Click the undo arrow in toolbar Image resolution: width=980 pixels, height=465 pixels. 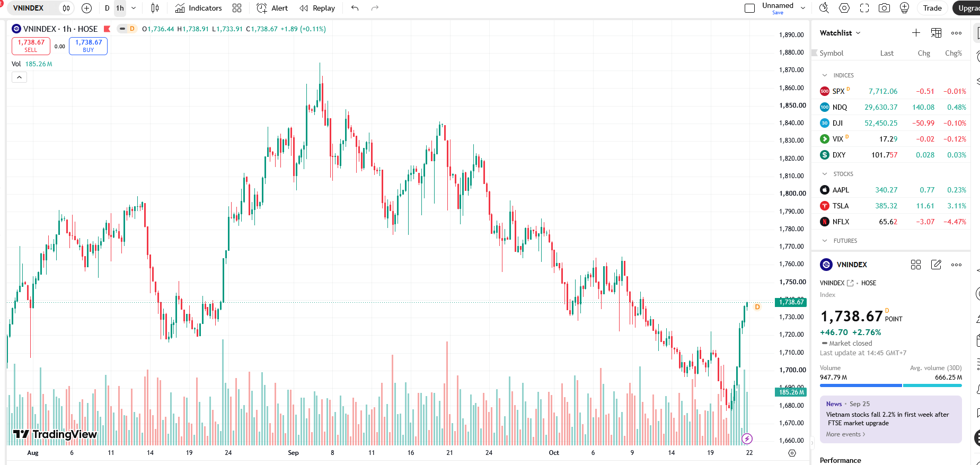coord(355,8)
